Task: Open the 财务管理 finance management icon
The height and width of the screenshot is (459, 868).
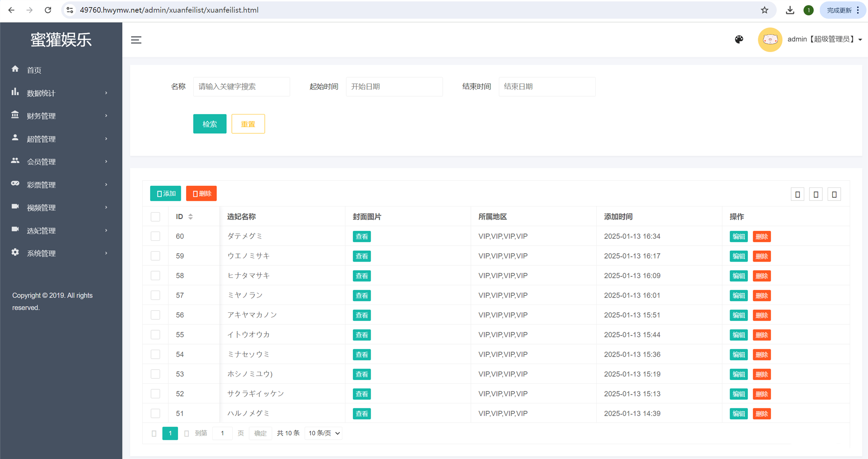Action: [15, 115]
